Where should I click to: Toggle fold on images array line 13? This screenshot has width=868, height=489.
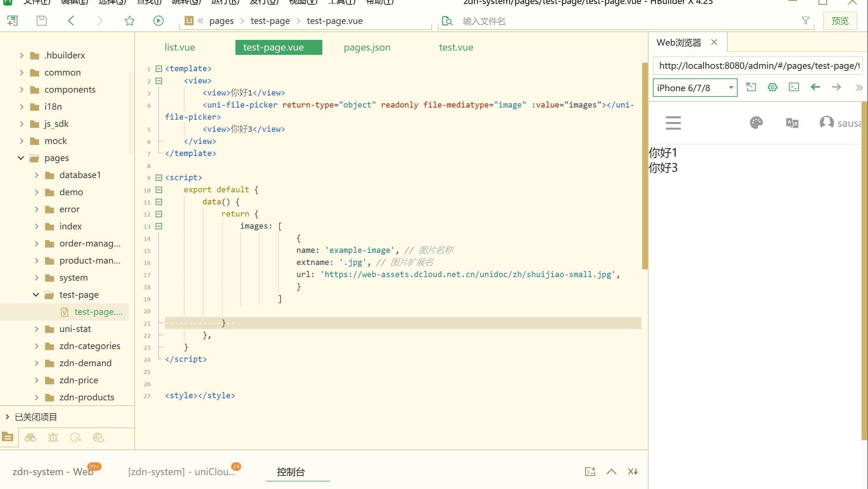159,226
